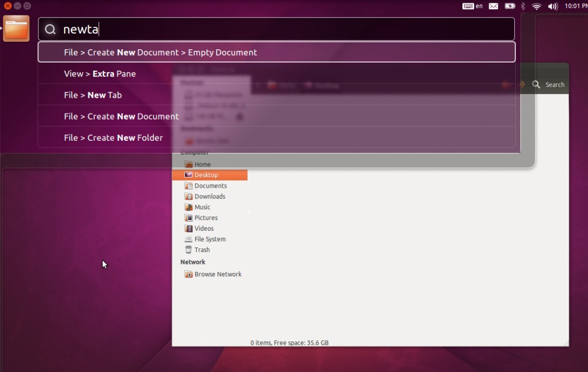Image resolution: width=588 pixels, height=372 pixels.
Task: Open the mail messaging indicator
Action: point(493,6)
